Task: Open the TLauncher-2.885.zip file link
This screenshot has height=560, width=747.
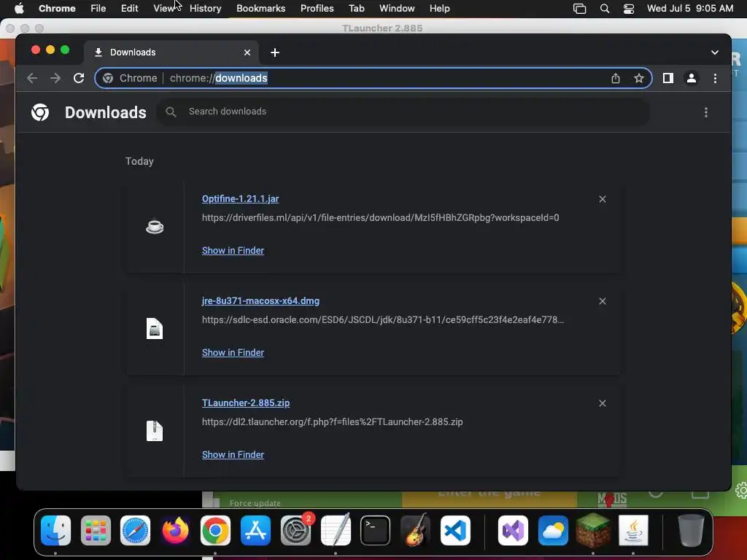Action: tap(246, 402)
